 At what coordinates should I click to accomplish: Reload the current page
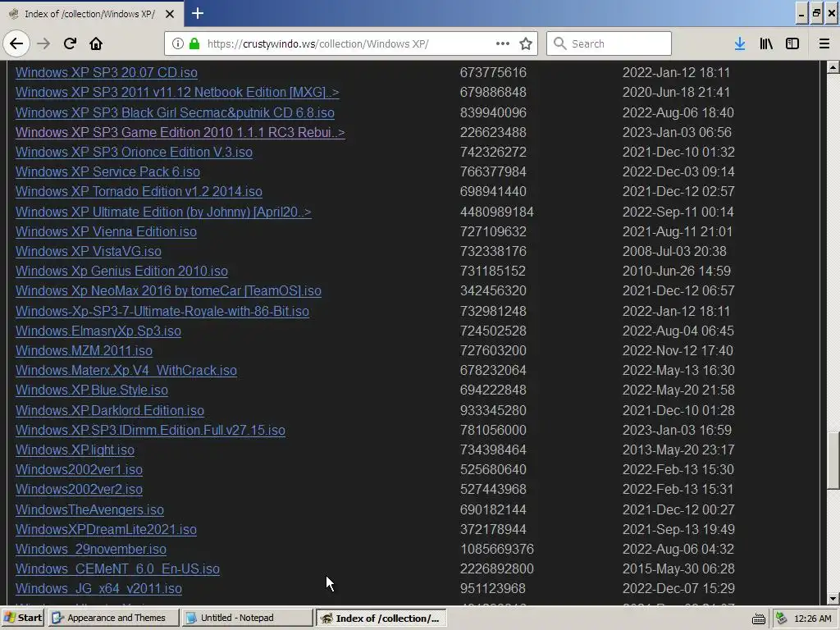[x=71, y=43]
